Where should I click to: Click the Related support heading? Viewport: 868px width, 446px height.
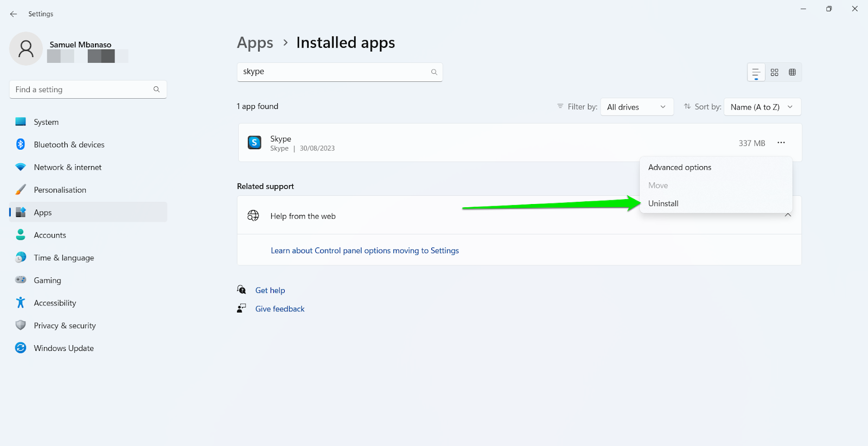(265, 186)
